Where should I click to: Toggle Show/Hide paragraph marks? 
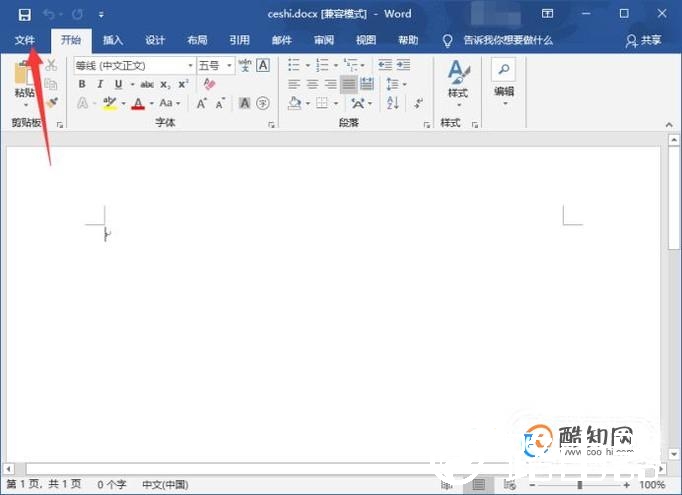coord(418,103)
